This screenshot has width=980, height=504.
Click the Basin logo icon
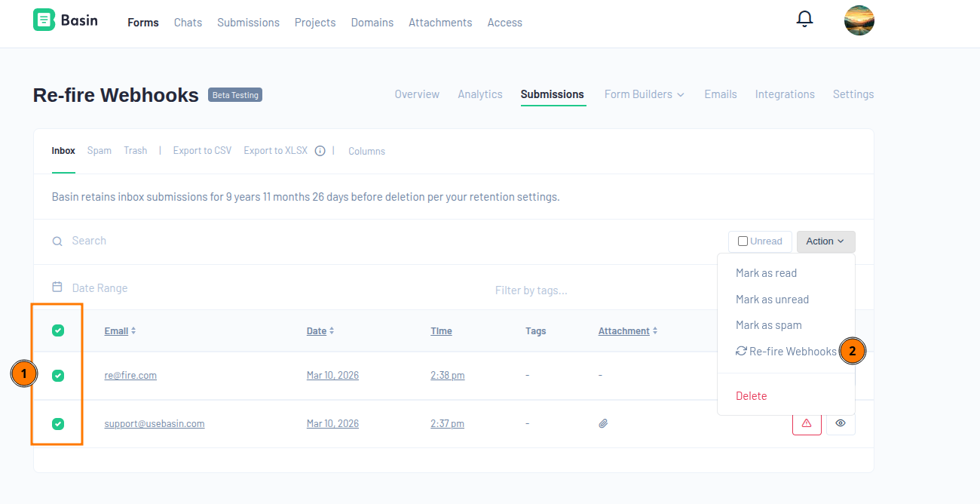pyautogui.click(x=44, y=20)
